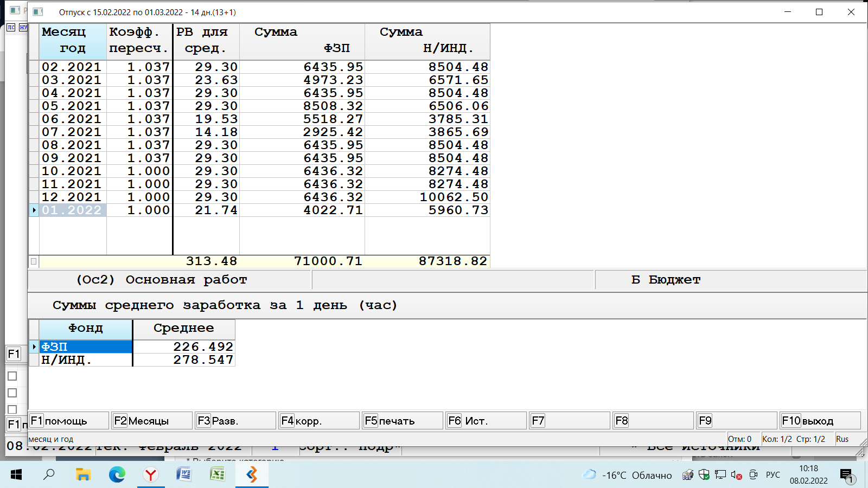Click the empty F7 button

click(x=570, y=421)
